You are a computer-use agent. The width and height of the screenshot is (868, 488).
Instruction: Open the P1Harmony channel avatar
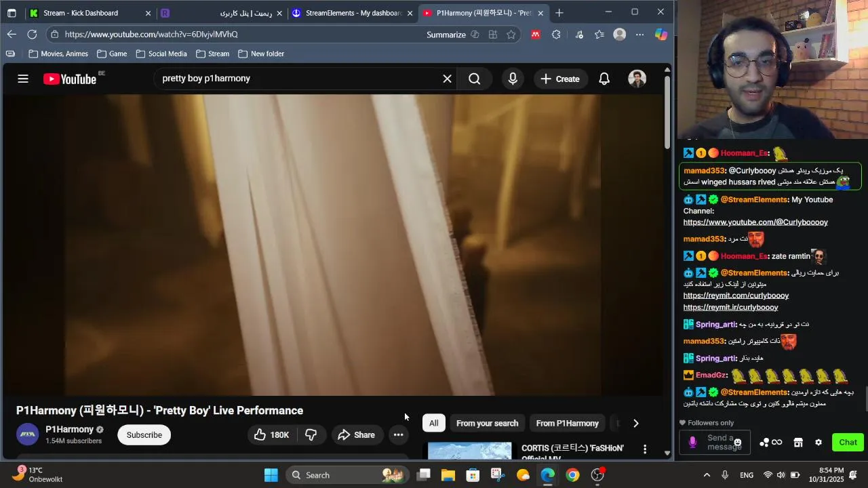[x=28, y=434]
